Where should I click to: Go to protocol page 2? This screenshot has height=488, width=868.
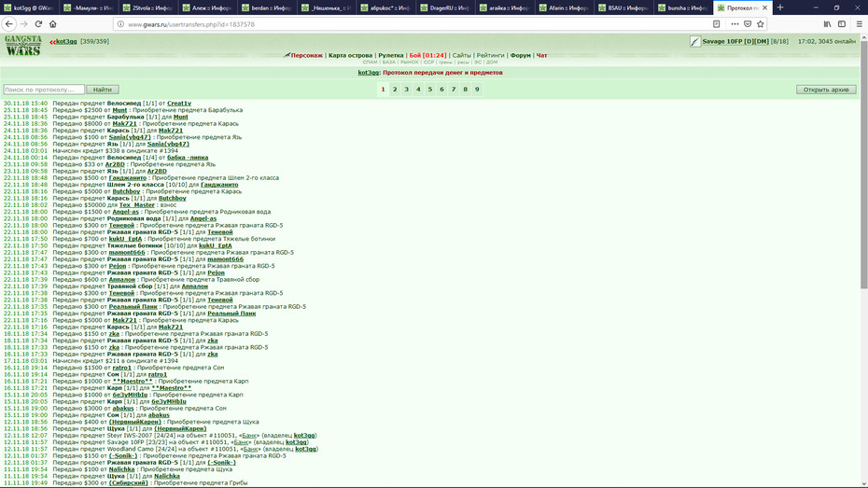pos(395,89)
